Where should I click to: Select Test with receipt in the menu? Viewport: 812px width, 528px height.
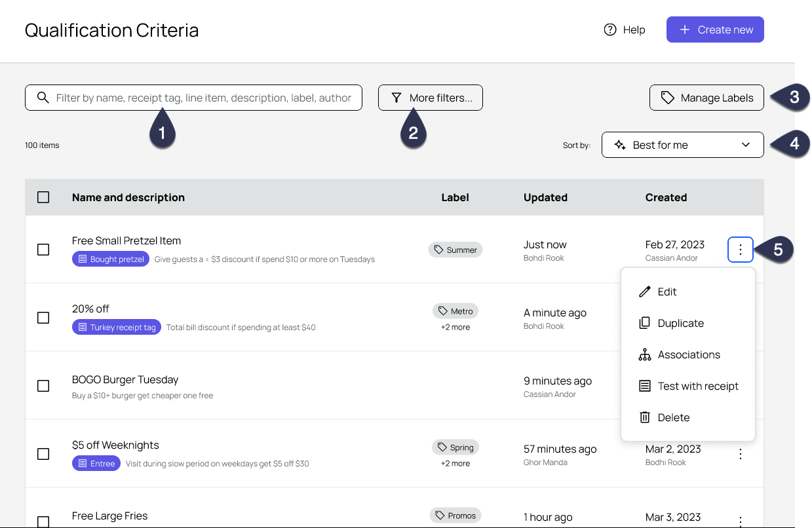pyautogui.click(x=688, y=386)
